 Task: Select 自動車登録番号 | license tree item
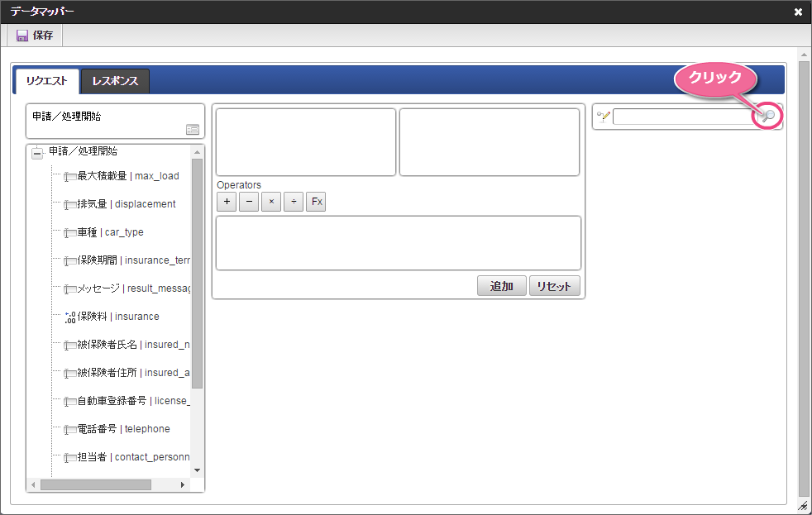(134, 400)
